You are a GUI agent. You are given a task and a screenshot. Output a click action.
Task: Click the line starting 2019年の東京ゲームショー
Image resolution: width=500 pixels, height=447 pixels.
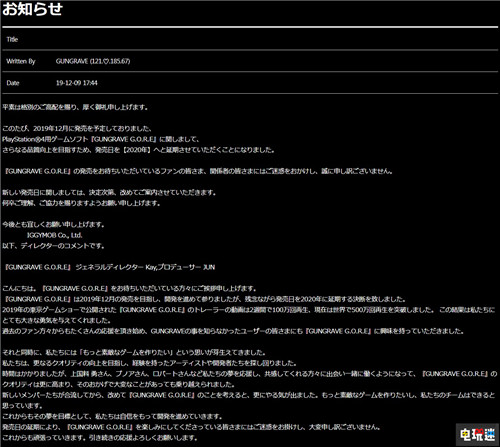coord(249,310)
